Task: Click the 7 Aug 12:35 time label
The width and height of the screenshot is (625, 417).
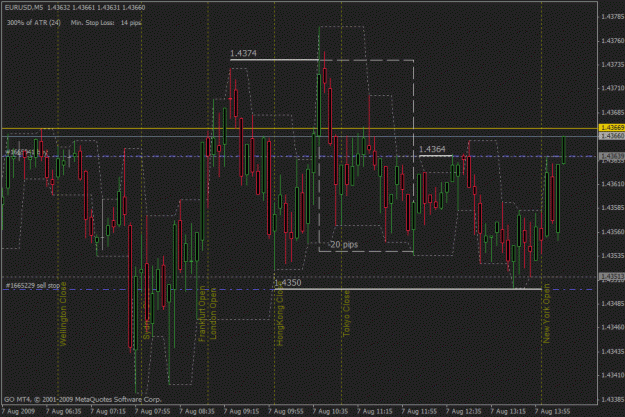Action: (464, 411)
